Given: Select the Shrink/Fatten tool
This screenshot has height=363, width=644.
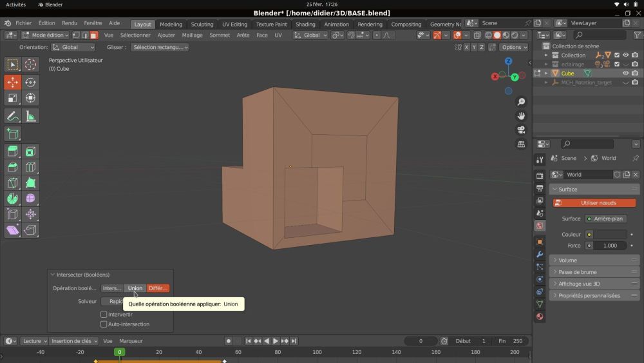Looking at the screenshot, I should (30, 214).
